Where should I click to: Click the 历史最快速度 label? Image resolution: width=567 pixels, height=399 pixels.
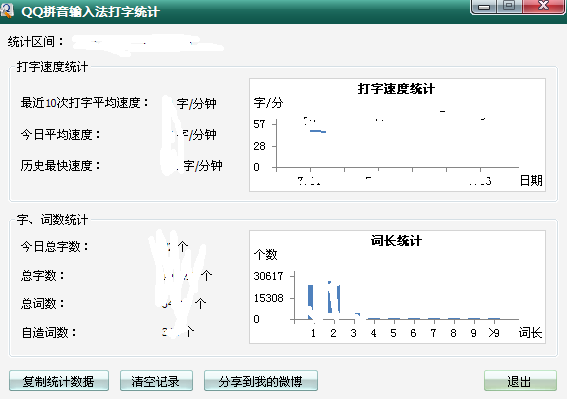[x=60, y=166]
